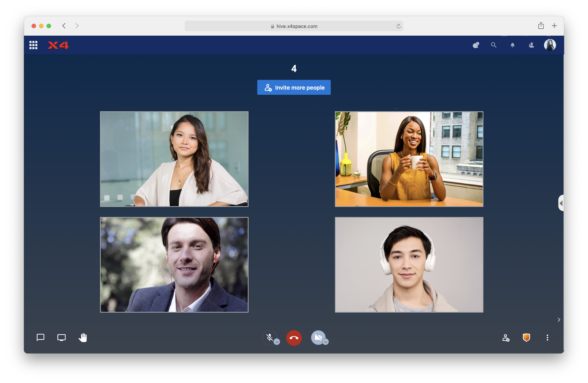
Task: Click the meeting title "4"
Action: (294, 68)
